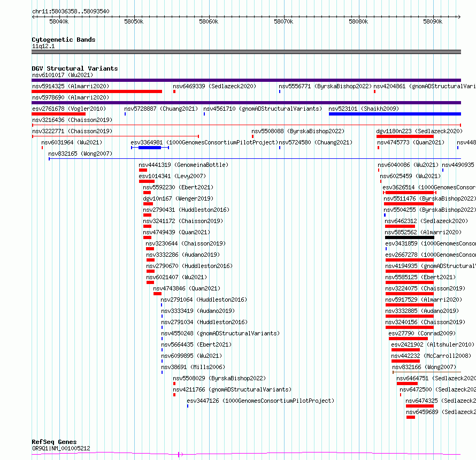Select nsv4743846 (Quan2021) label
The height and width of the screenshot is (460, 476).
(187, 288)
